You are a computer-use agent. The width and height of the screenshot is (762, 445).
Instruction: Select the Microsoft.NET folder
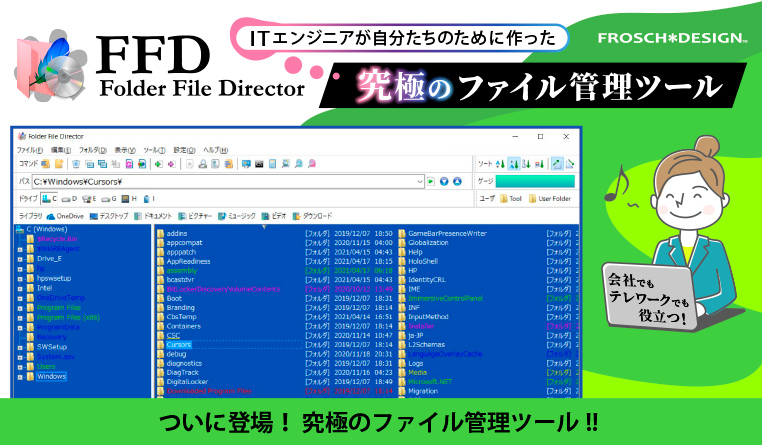point(430,382)
